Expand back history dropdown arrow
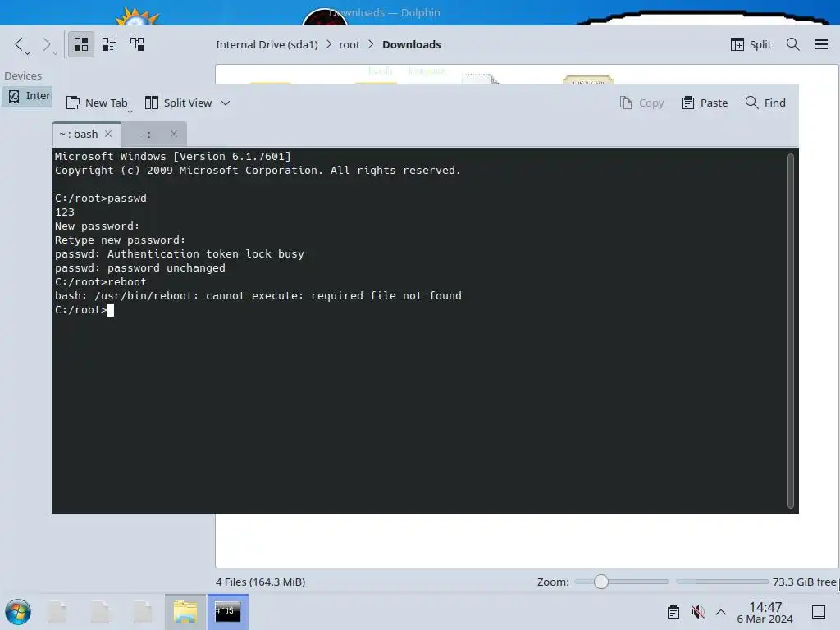840x630 pixels. [x=27, y=54]
